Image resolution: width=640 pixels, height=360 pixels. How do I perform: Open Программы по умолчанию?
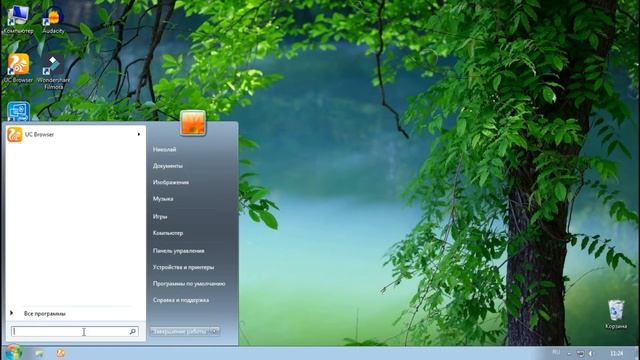click(x=189, y=284)
